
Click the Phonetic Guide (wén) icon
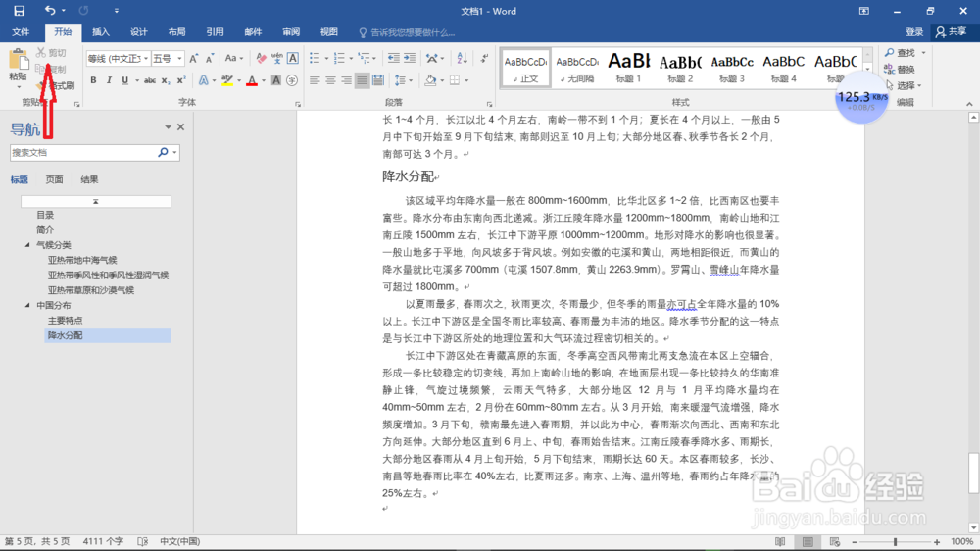point(277,58)
